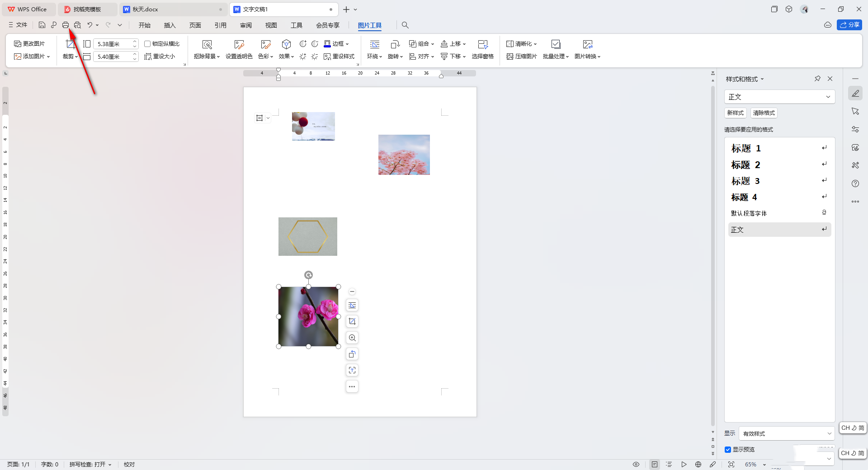Increase brightness sun icon in ribbon
This screenshot has height=470, width=868.
(x=303, y=56)
